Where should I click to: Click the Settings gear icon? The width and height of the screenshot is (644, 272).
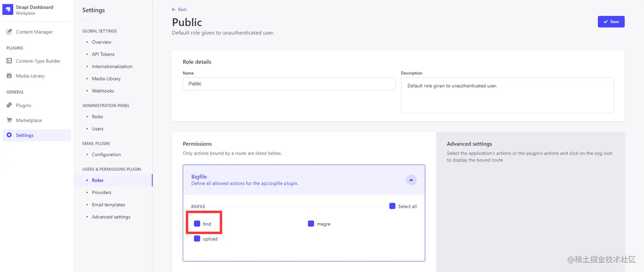(x=9, y=135)
